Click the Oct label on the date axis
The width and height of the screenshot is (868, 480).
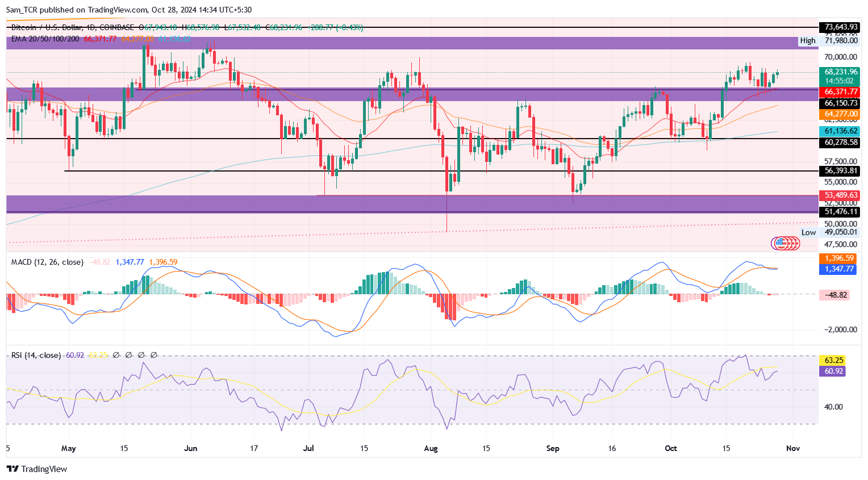pos(671,448)
